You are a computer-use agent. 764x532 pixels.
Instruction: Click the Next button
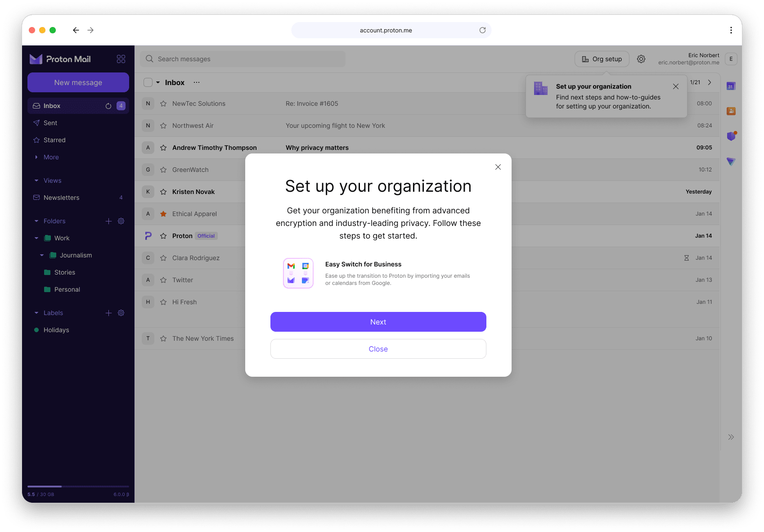(x=378, y=322)
